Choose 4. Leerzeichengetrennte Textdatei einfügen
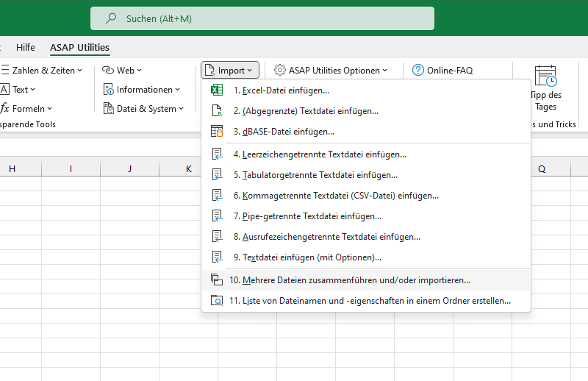 pyautogui.click(x=366, y=154)
